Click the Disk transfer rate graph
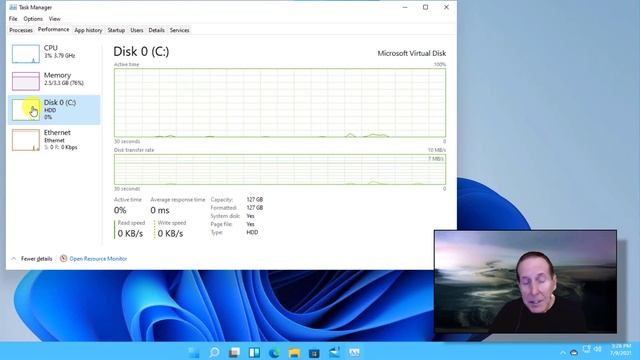Image resolution: width=640 pixels, height=360 pixels. click(280, 169)
